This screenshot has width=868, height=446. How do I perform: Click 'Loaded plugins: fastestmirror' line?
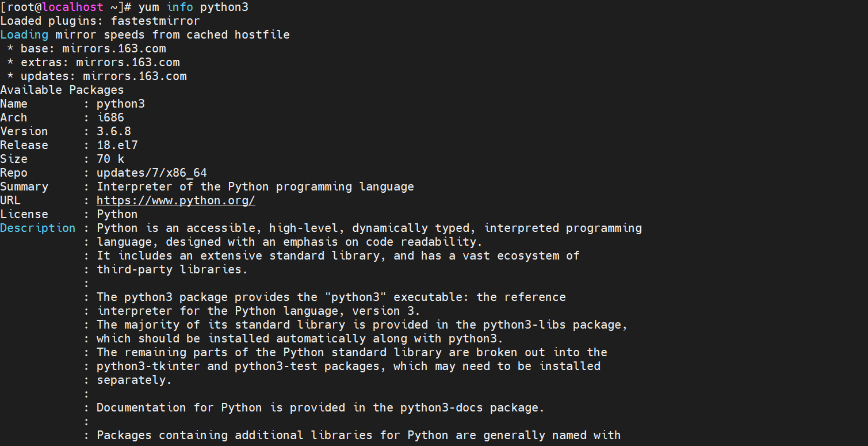100,21
